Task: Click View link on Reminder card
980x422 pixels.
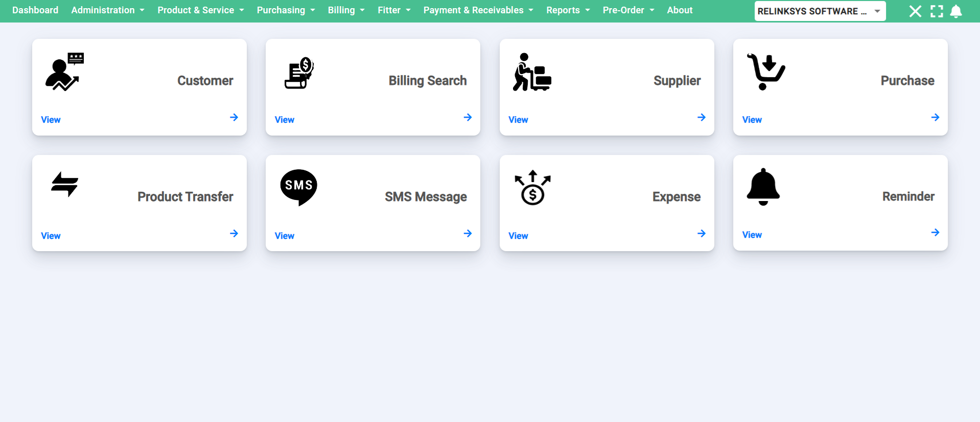Action: (752, 235)
